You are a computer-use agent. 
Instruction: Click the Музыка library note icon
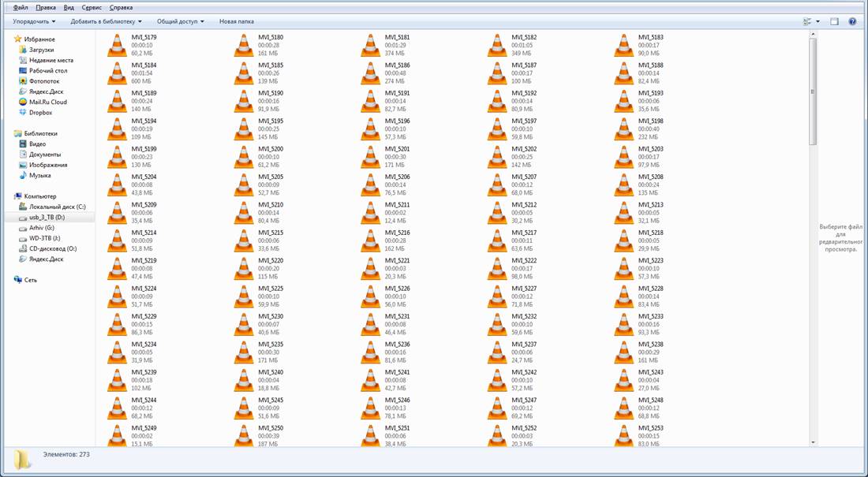[23, 175]
